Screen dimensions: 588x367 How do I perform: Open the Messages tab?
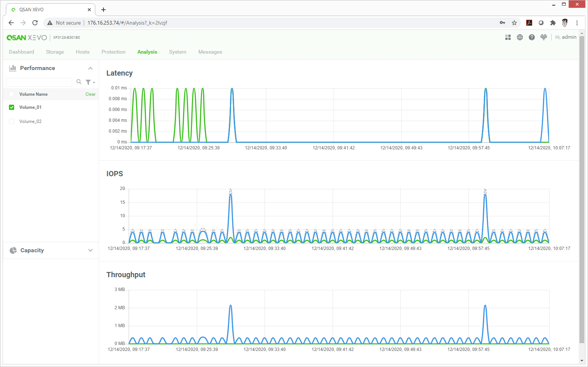point(210,52)
